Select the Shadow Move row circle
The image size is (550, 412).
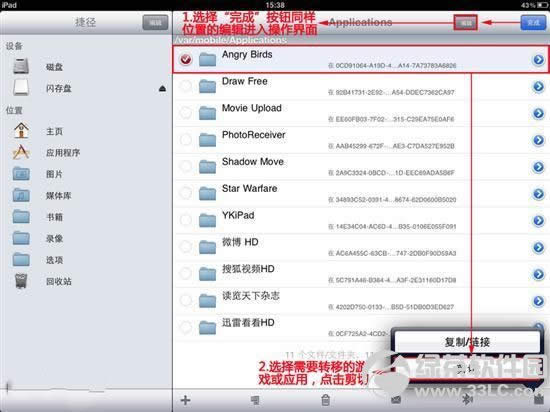(x=186, y=166)
